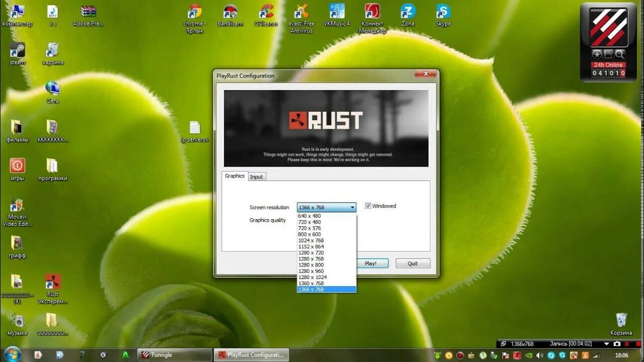
Task: Select the фильмы folder icon
Action: point(17,131)
